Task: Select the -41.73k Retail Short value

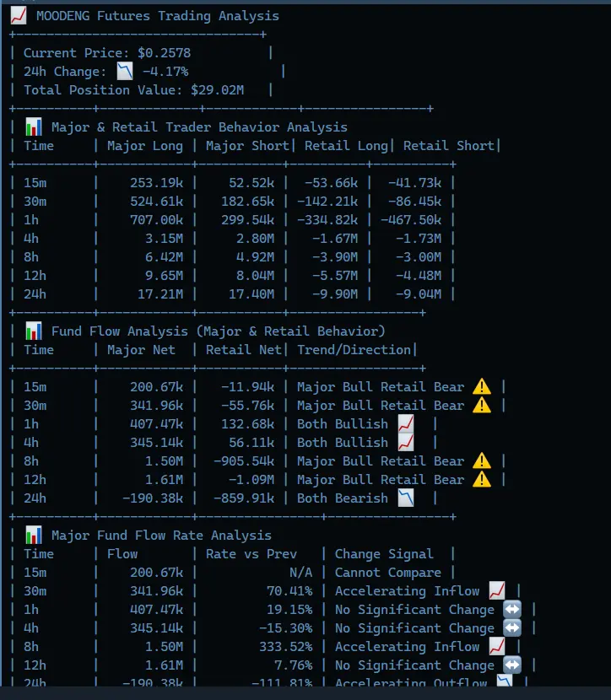Action: point(415,182)
